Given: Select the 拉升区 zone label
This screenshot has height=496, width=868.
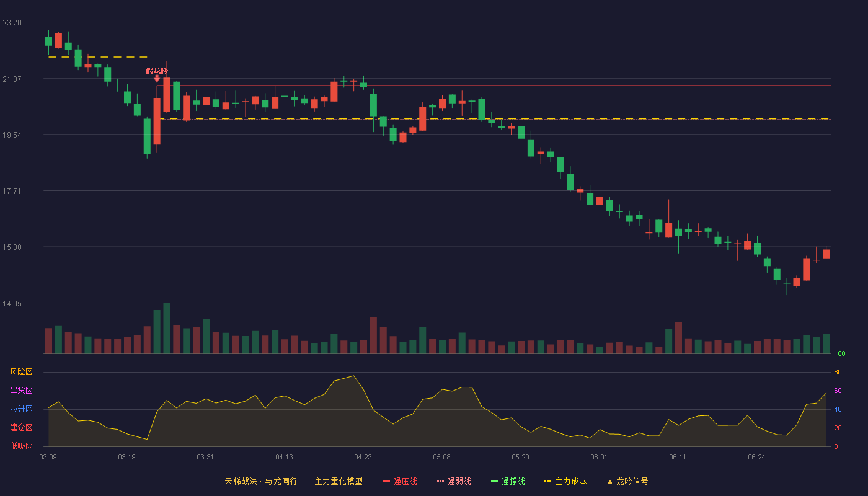Looking at the screenshot, I should pyautogui.click(x=21, y=409).
